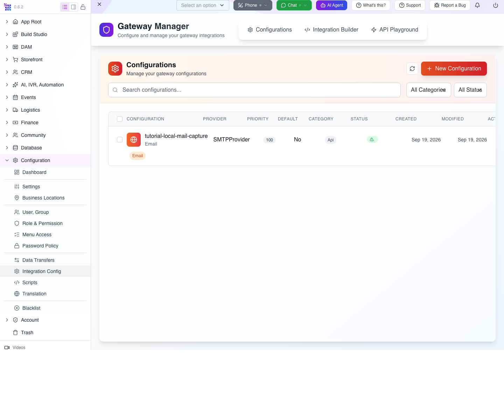Click the refresh configurations icon button
The image size is (504, 420).
412,69
